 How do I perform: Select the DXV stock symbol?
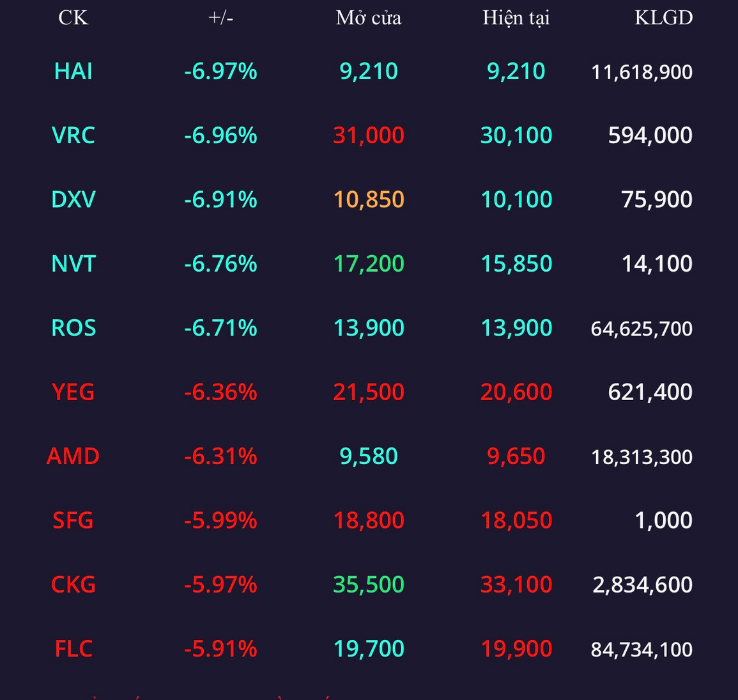pos(73,199)
